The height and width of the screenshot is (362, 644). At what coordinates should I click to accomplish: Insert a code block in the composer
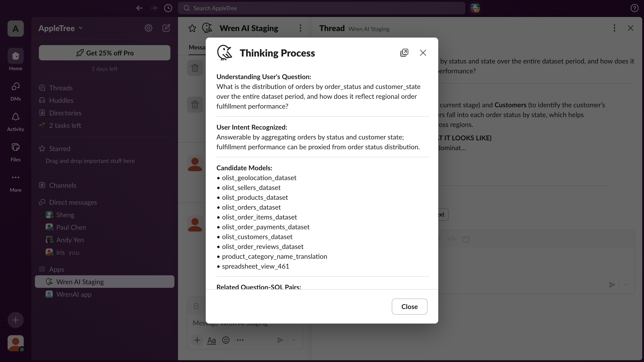pyautogui.click(x=466, y=239)
